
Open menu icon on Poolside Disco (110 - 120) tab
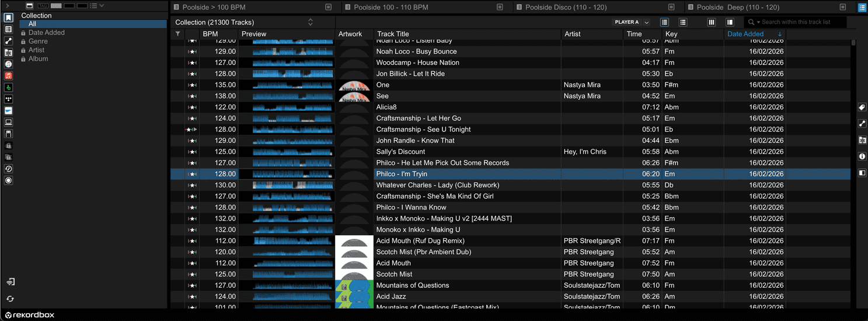point(671,7)
